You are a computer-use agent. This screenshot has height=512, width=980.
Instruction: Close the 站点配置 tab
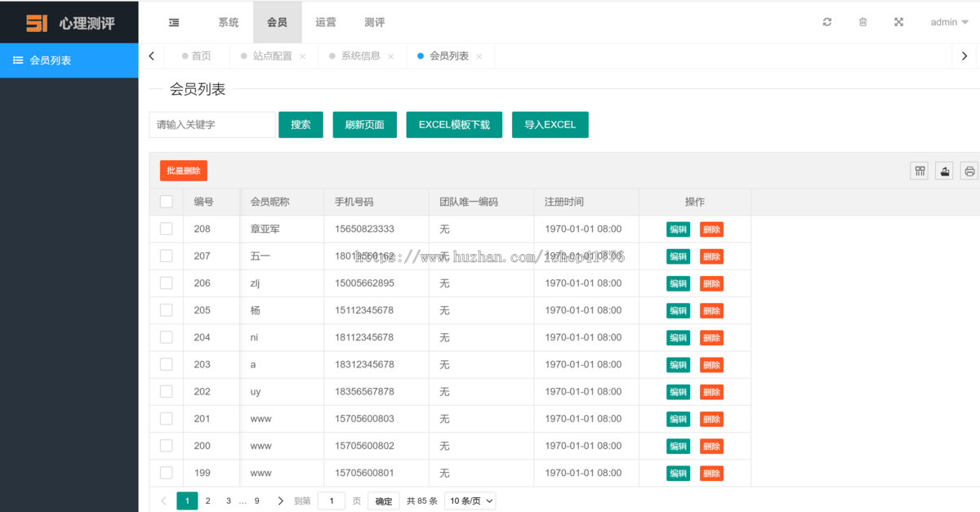[x=303, y=56]
